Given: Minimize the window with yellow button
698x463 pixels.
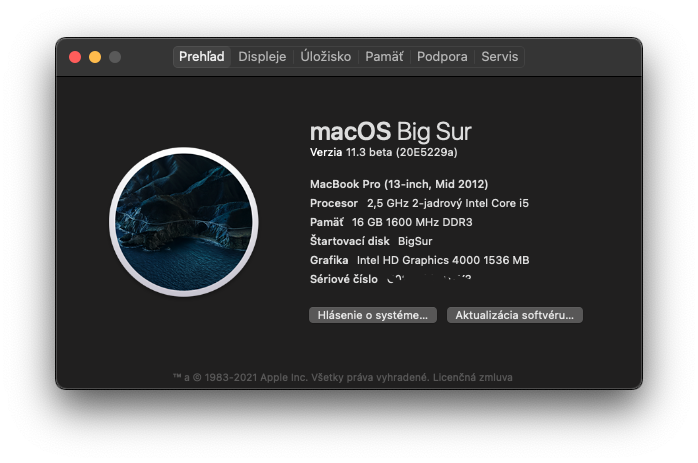Looking at the screenshot, I should (95, 57).
